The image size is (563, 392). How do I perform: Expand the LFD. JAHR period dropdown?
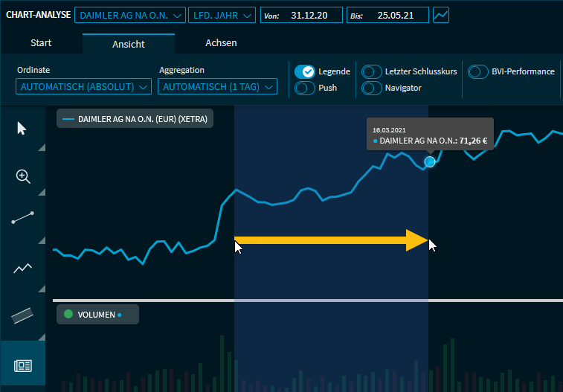click(222, 15)
